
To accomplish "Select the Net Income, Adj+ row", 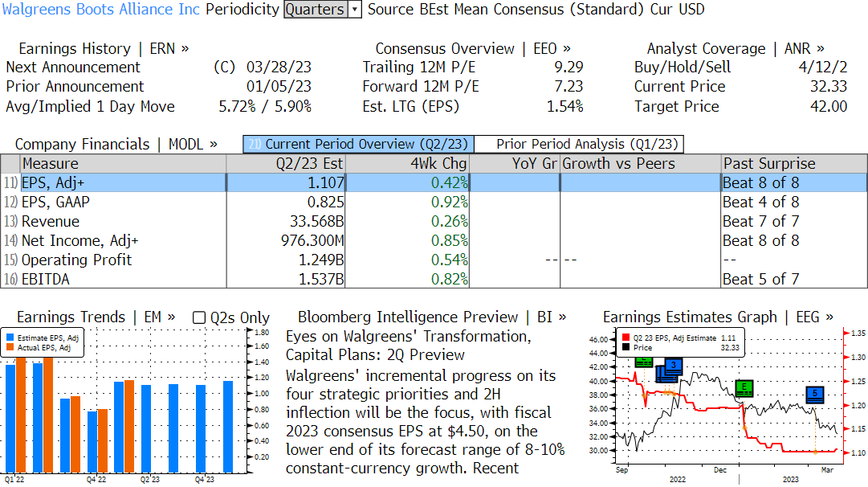I will pos(434,240).
